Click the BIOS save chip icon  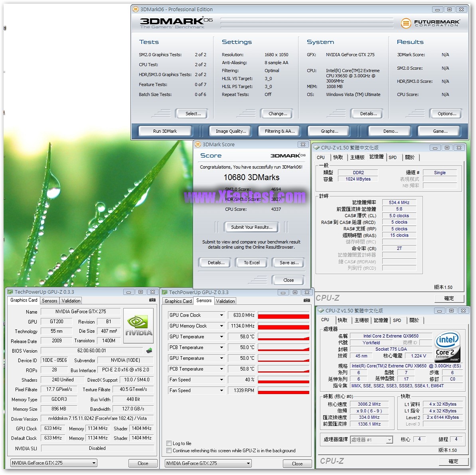coord(149,351)
